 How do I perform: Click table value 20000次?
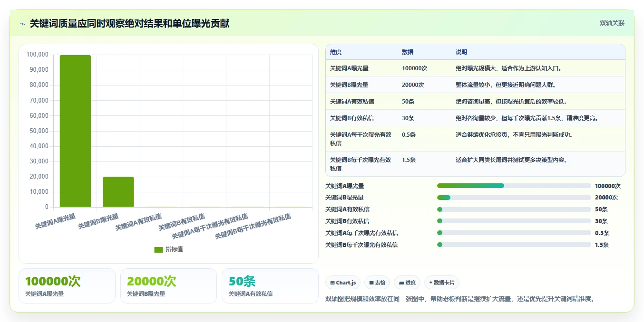[413, 85]
